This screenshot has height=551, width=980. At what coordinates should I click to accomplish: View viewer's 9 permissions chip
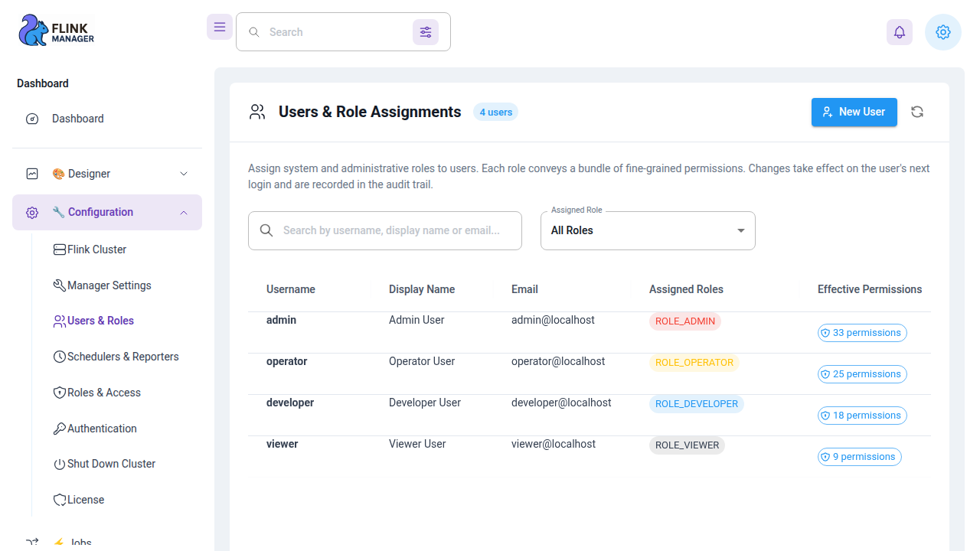[x=860, y=457]
